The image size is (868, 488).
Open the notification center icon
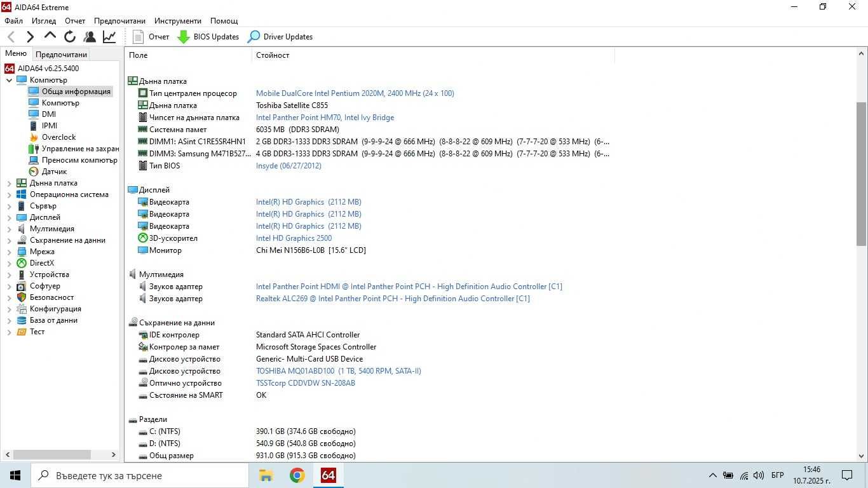tap(847, 475)
